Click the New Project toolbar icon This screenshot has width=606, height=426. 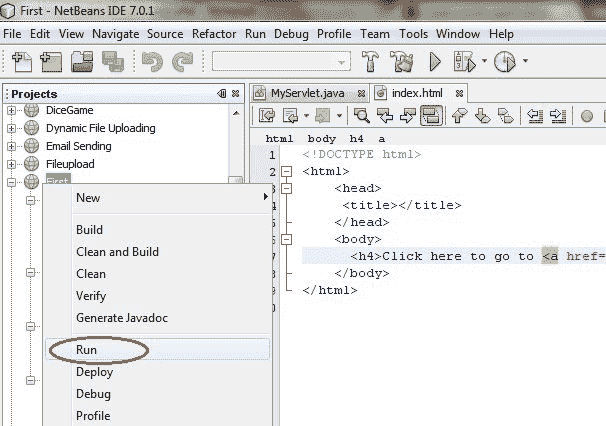51,61
